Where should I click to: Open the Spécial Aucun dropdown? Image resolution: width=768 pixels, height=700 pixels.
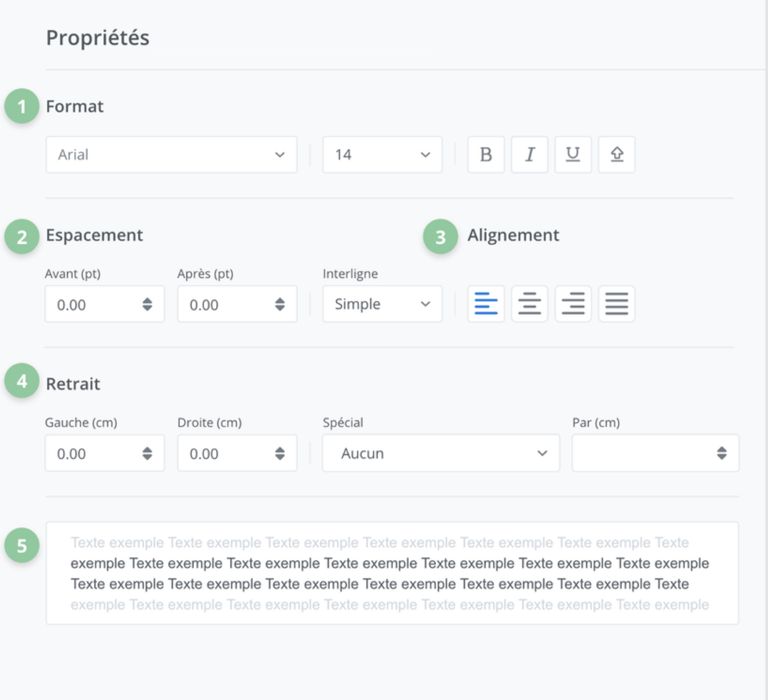tap(440, 453)
